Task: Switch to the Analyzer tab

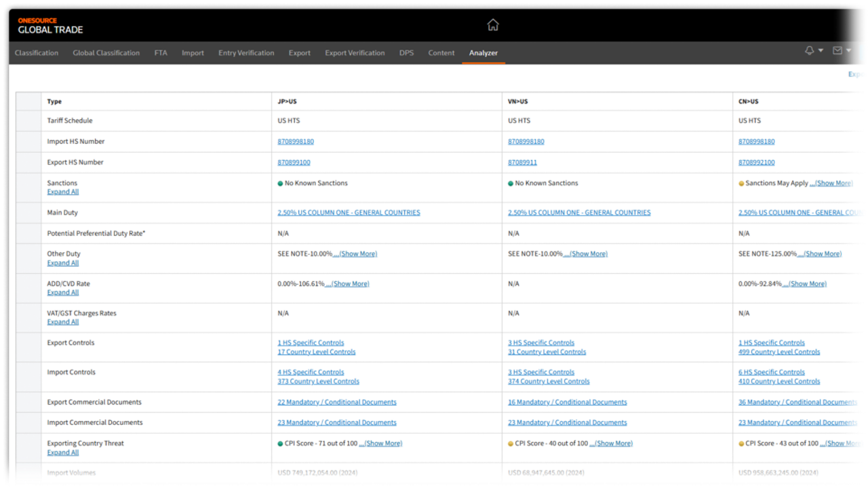Action: coord(483,53)
